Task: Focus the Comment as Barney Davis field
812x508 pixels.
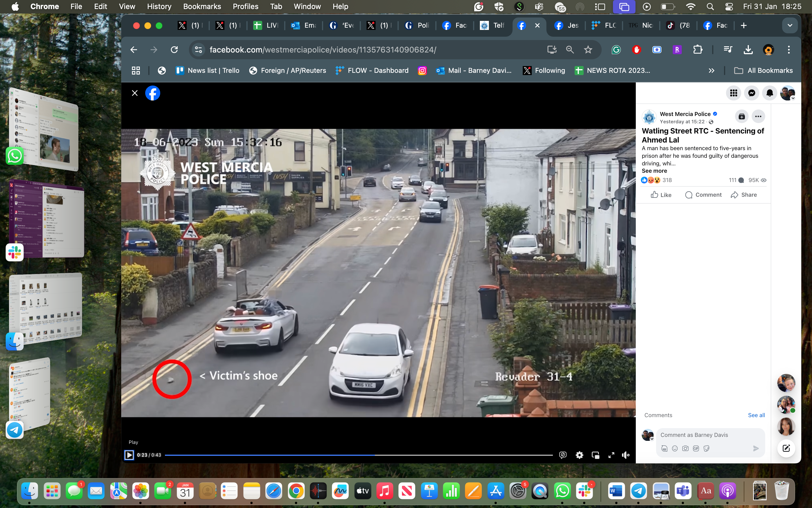Action: [x=710, y=435]
